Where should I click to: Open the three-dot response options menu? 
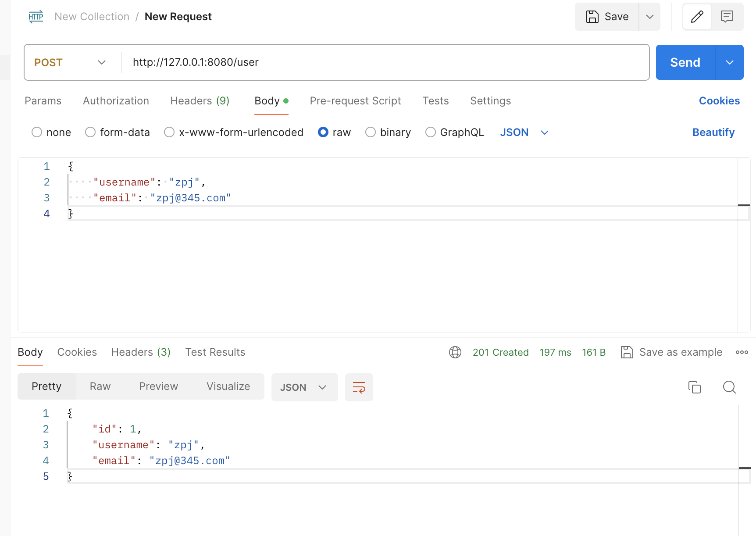coord(742,352)
